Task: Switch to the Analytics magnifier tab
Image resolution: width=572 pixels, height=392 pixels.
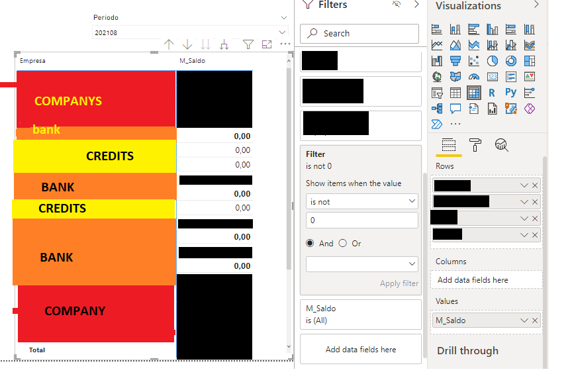Action: (x=502, y=145)
